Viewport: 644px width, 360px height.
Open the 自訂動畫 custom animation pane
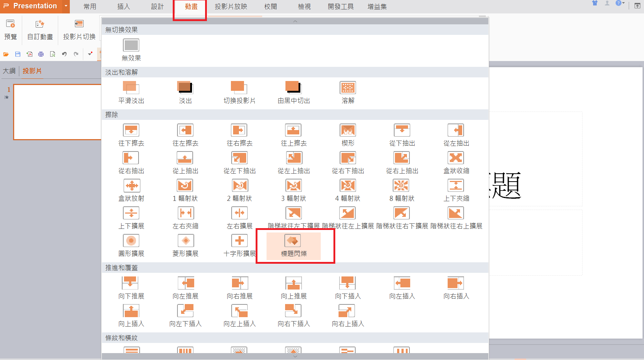pos(40,30)
